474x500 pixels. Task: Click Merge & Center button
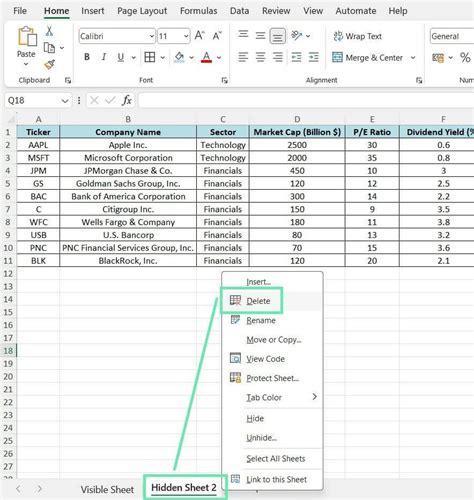pyautogui.click(x=367, y=58)
